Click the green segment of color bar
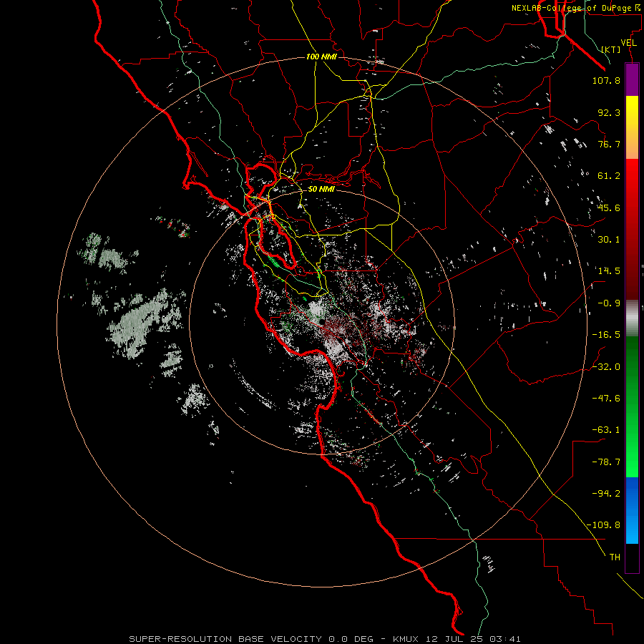Viewport: 644px width, 644px height. (632, 406)
